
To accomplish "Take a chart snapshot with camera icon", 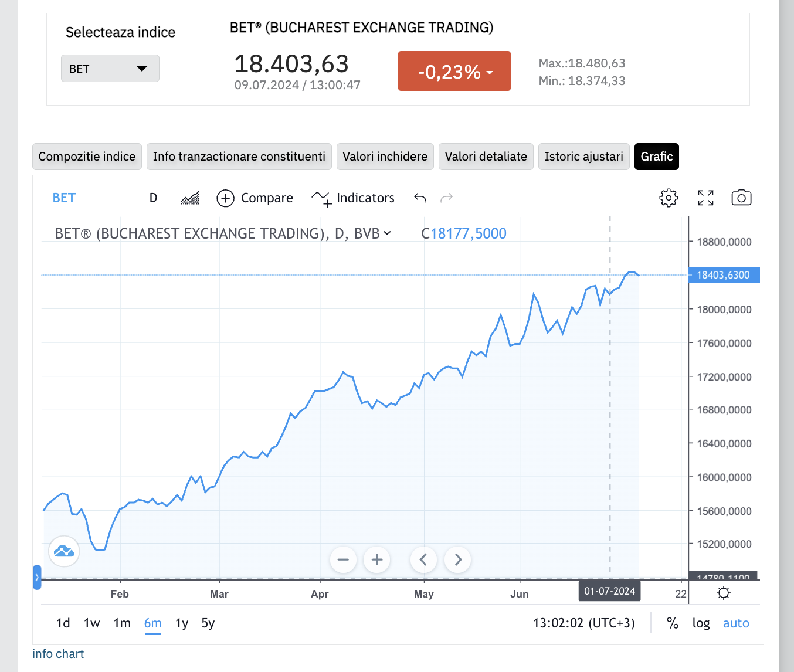I will (x=741, y=198).
